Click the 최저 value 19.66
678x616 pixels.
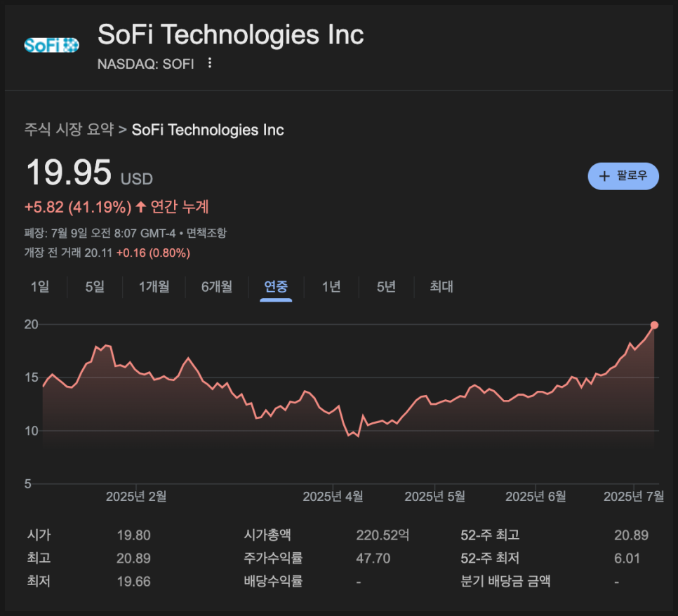[x=133, y=582]
